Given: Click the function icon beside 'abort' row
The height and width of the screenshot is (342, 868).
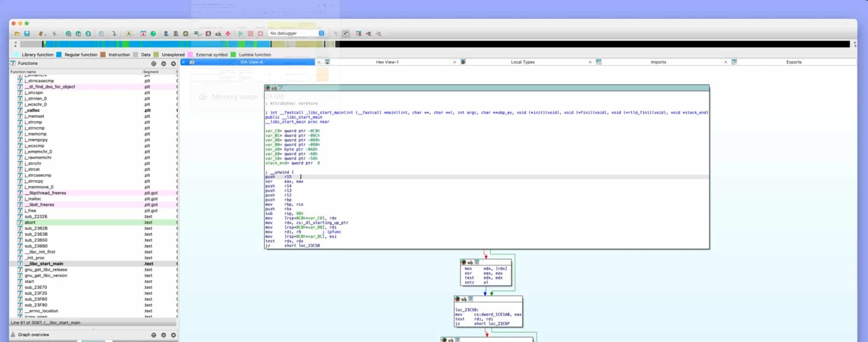Looking at the screenshot, I should tap(20, 222).
